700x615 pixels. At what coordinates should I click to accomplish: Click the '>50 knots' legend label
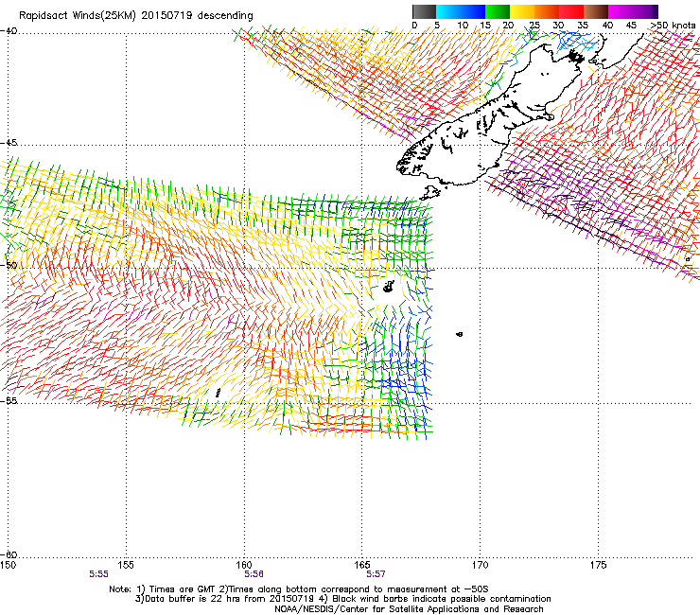click(674, 26)
